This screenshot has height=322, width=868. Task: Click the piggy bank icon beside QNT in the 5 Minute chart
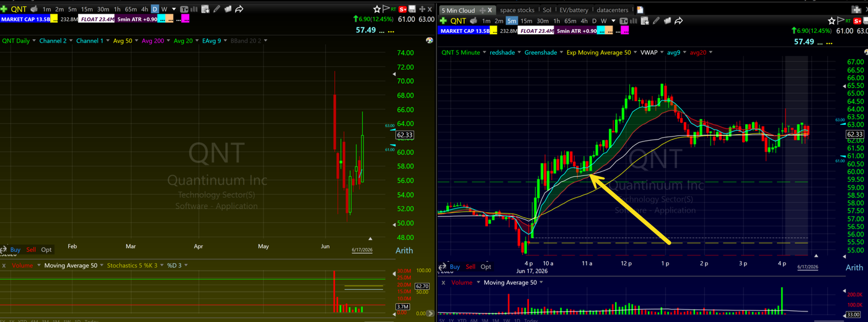click(473, 20)
